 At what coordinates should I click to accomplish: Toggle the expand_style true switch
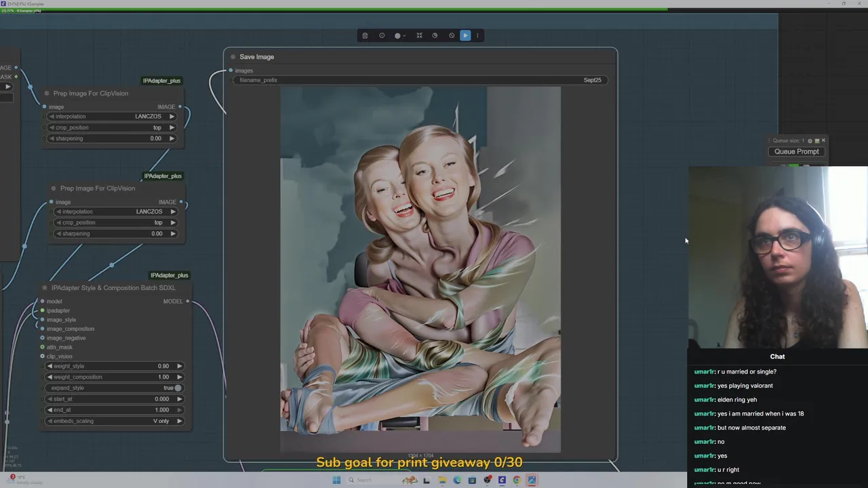(178, 388)
